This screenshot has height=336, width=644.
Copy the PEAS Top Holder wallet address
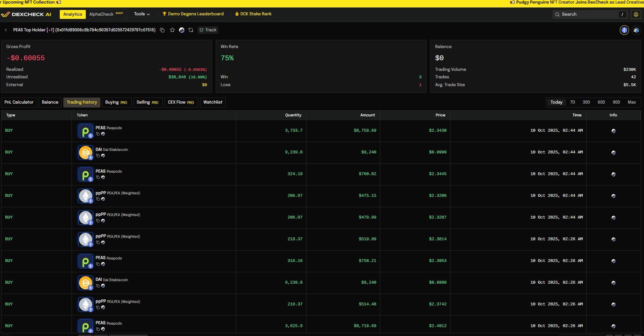point(162,30)
